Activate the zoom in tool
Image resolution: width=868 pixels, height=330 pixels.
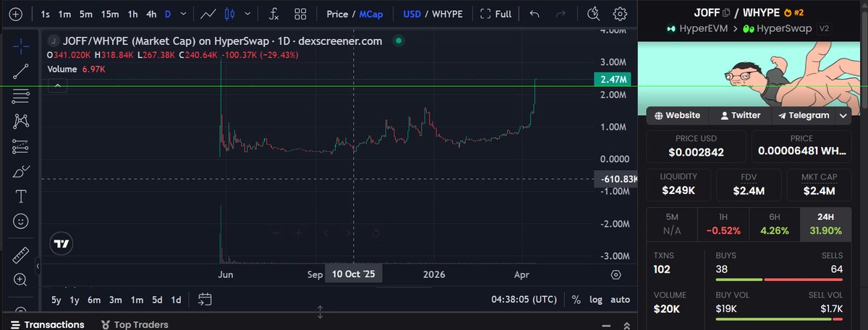pyautogui.click(x=21, y=279)
